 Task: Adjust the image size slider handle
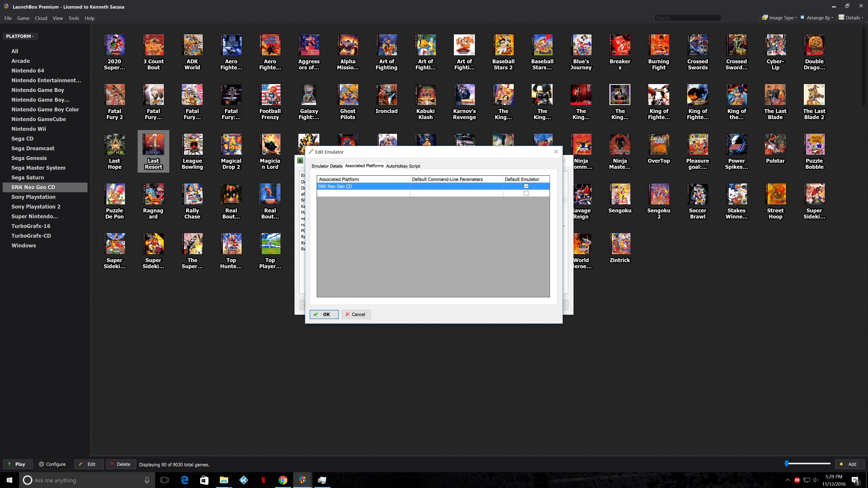tap(786, 464)
